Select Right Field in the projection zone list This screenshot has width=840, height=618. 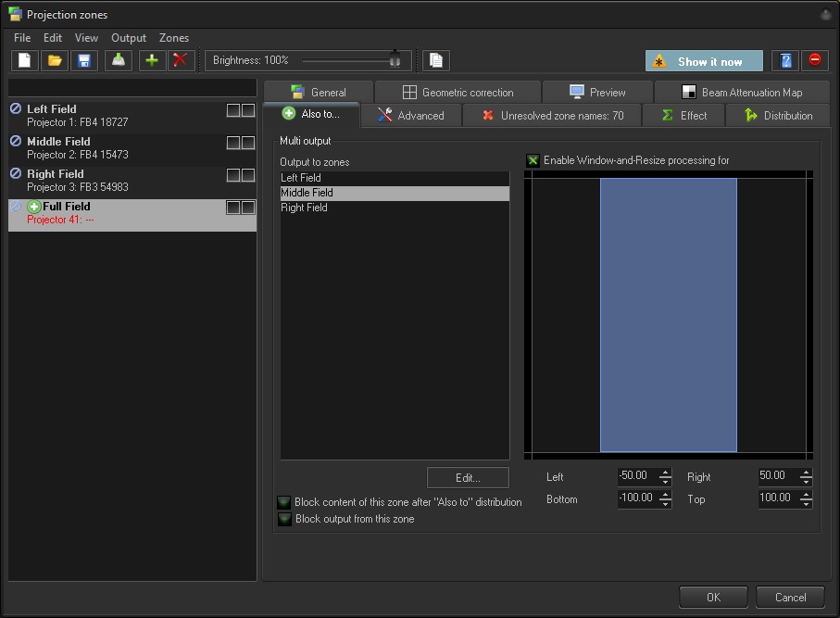click(132, 180)
